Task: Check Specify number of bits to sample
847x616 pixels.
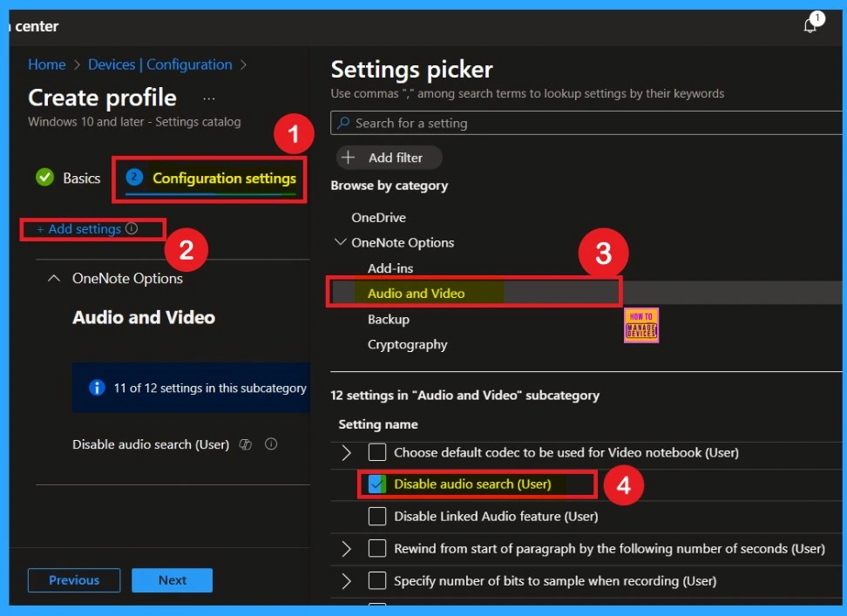Action: pos(377,581)
